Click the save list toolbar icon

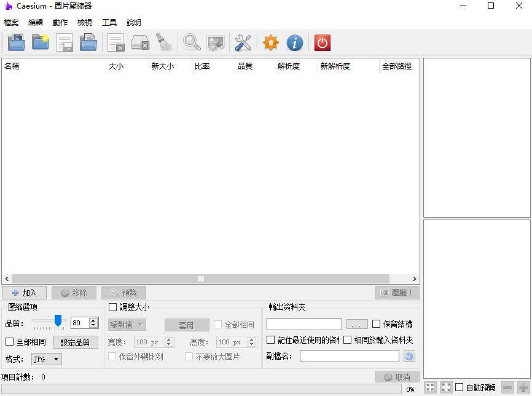point(65,43)
